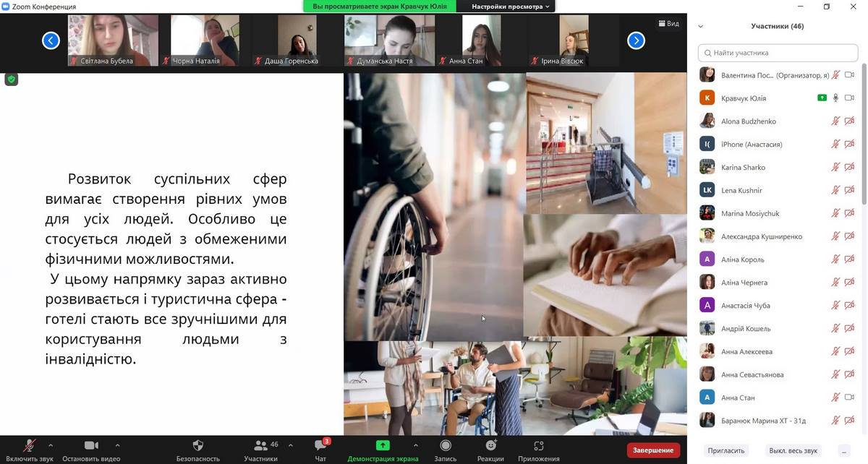Open the Вид layout menu

click(x=668, y=24)
